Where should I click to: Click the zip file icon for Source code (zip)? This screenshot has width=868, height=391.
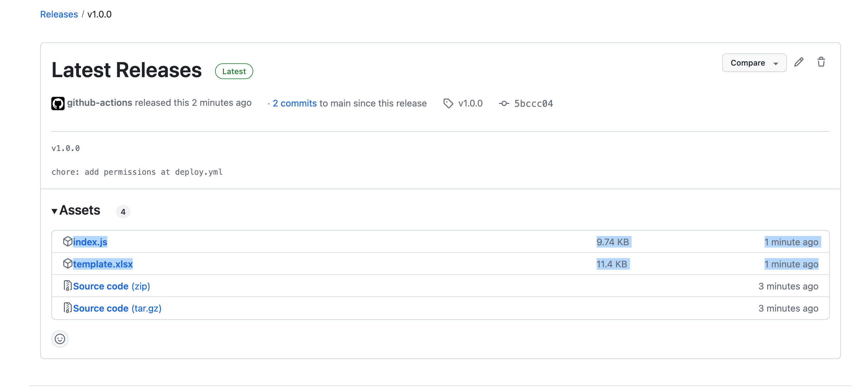(68, 286)
